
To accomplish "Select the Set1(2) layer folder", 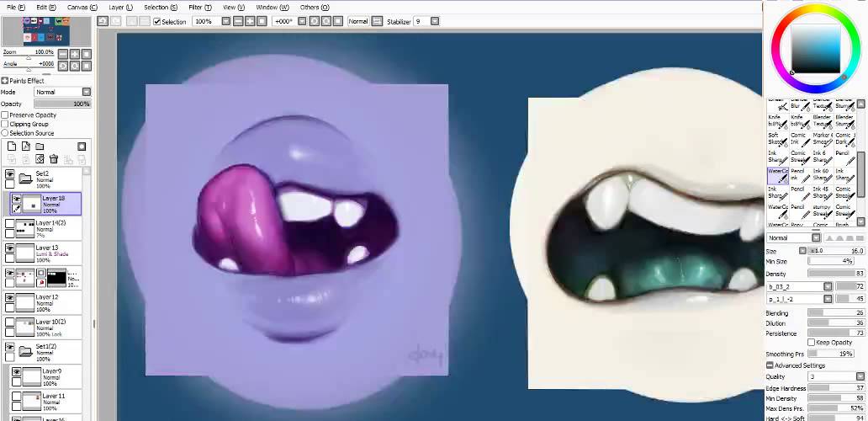I will click(x=43, y=352).
